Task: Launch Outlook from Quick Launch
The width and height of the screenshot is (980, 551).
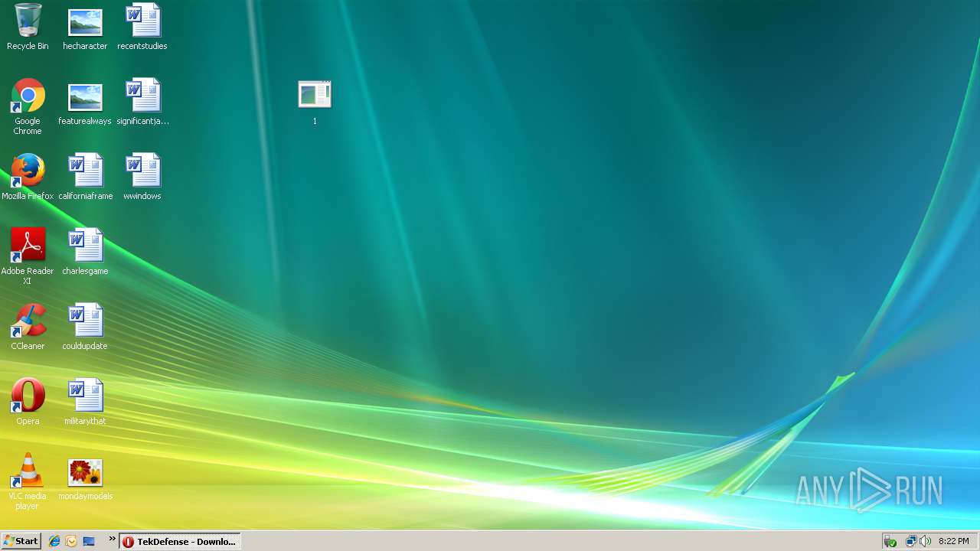Action: (x=71, y=541)
